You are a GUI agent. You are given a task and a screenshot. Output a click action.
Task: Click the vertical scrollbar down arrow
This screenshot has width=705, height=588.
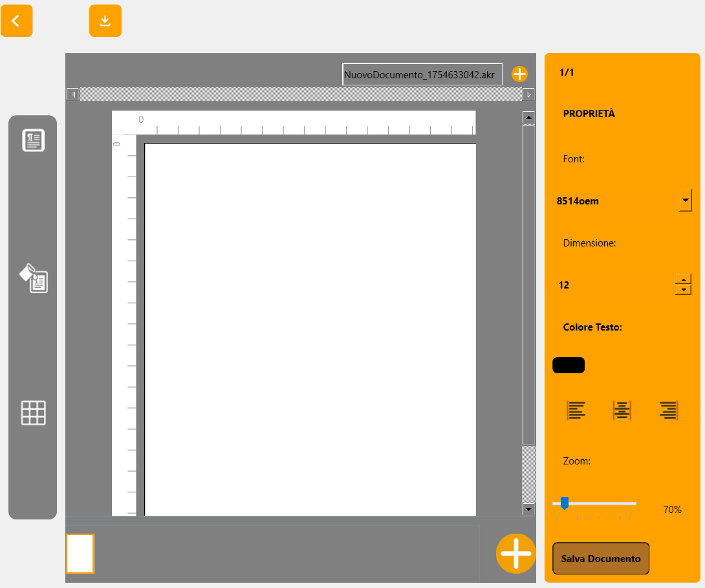(x=528, y=510)
